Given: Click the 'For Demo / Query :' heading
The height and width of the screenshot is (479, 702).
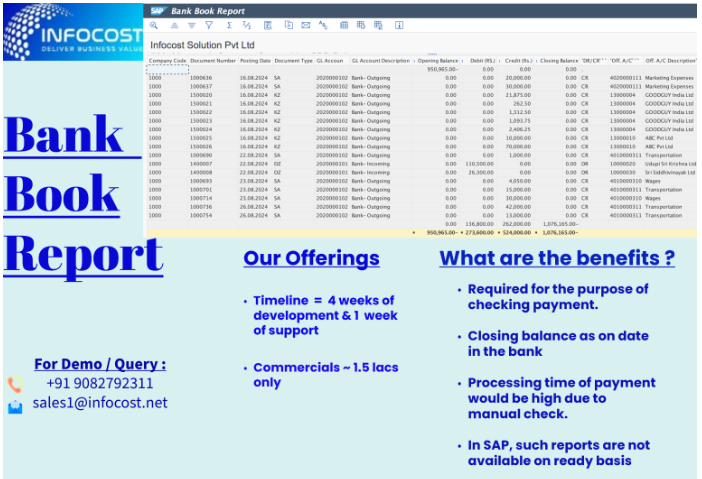Looking at the screenshot, I should [x=100, y=364].
